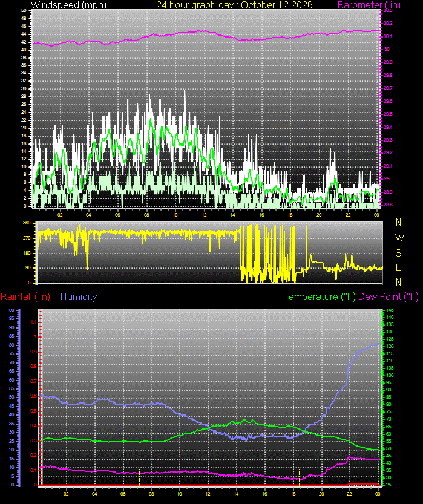Click the 29.2 barometer axis value
The height and width of the screenshot is (504, 423).
pyautogui.click(x=388, y=152)
